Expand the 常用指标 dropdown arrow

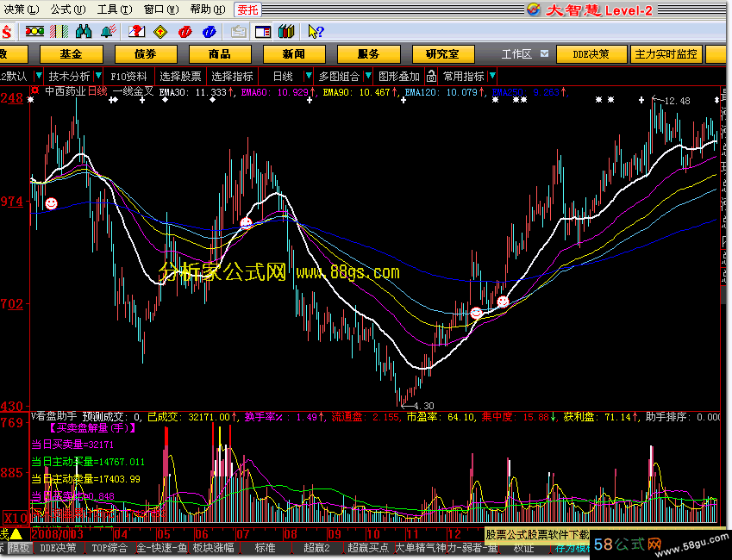coord(492,76)
